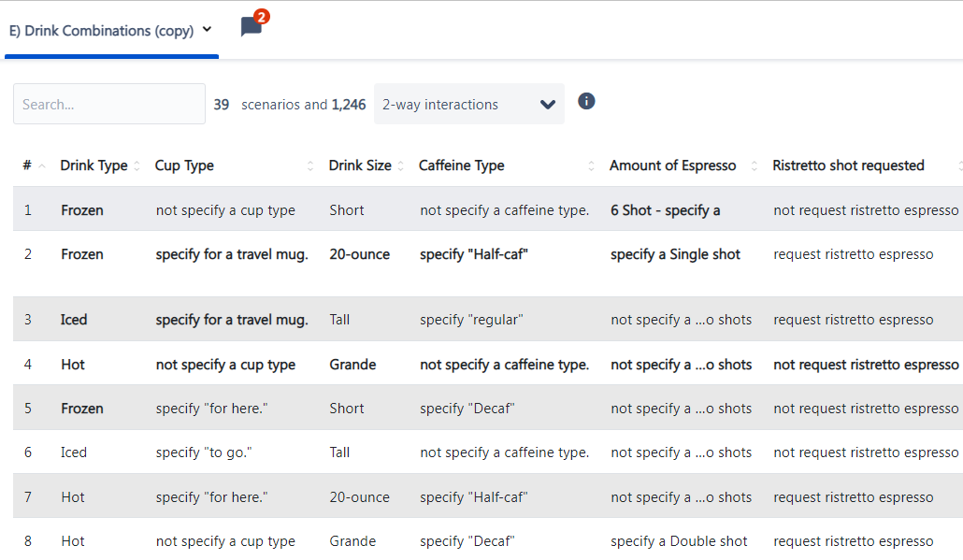
Task: Click the info icon beside interactions dropdown
Action: point(586,101)
